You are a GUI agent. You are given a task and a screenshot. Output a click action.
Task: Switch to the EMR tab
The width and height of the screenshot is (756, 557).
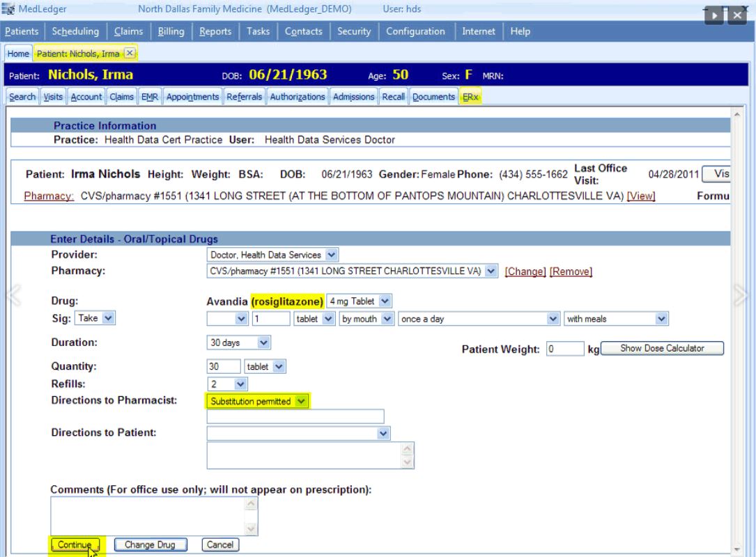(x=150, y=97)
